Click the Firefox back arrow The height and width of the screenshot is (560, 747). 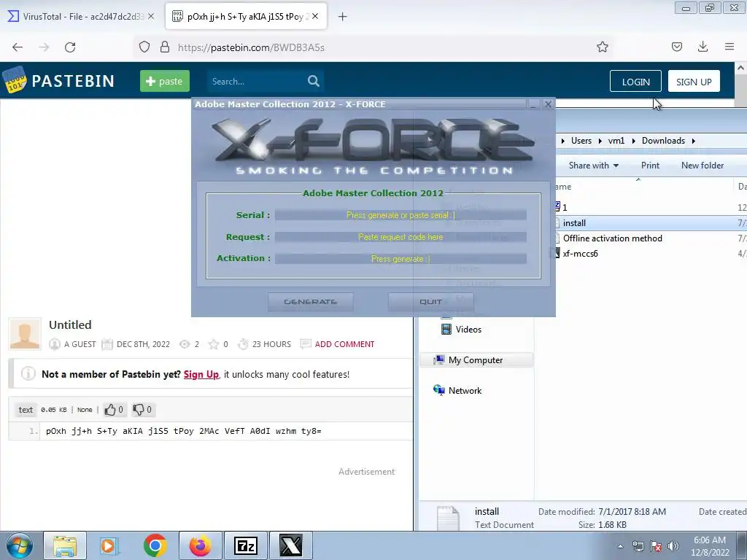tap(18, 47)
